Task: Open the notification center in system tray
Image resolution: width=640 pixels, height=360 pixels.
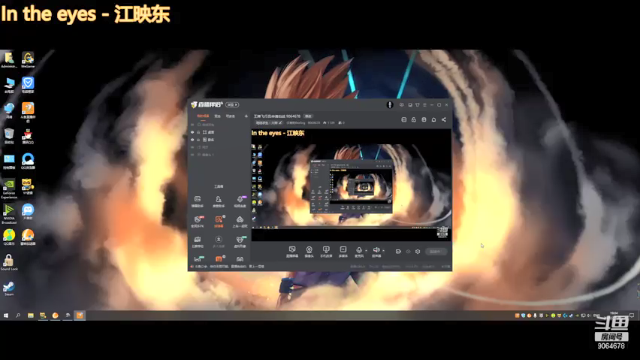Action: pos(631,315)
